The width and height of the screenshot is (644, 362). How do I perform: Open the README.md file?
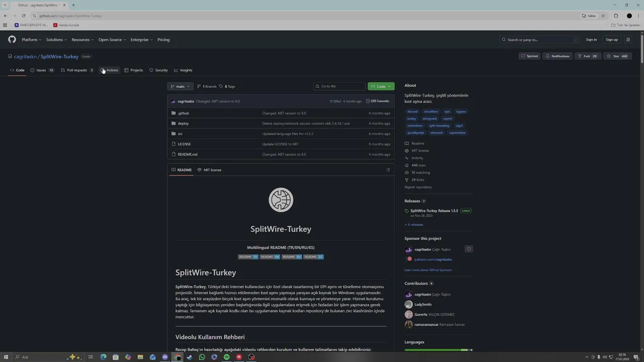tap(188, 154)
